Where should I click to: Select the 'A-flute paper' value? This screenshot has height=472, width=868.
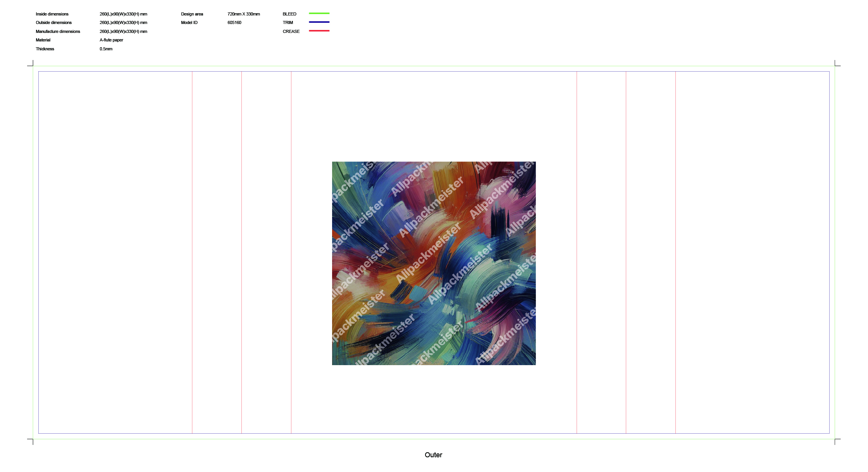pyautogui.click(x=111, y=40)
